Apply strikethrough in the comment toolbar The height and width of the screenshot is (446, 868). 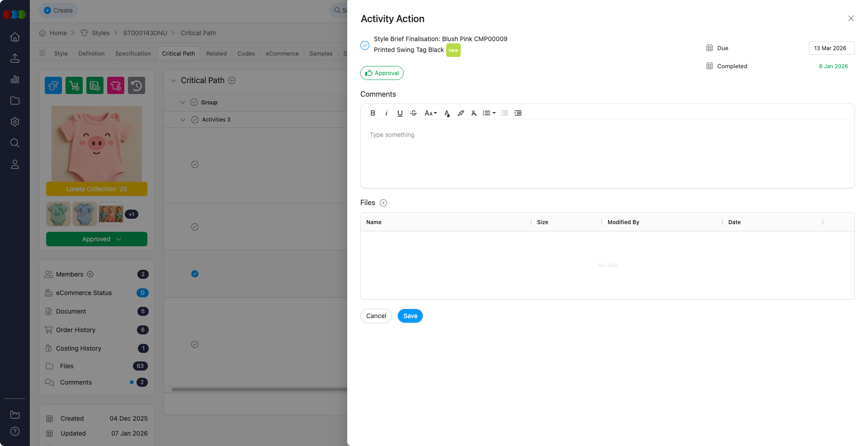coord(413,113)
